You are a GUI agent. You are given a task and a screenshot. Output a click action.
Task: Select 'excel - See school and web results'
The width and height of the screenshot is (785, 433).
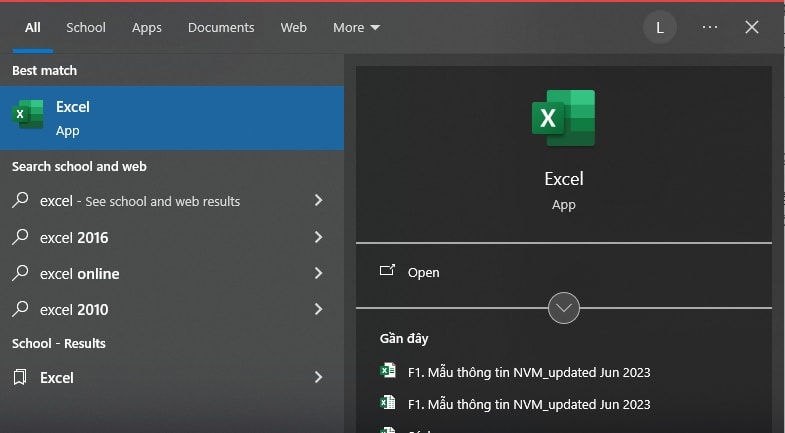(x=172, y=201)
